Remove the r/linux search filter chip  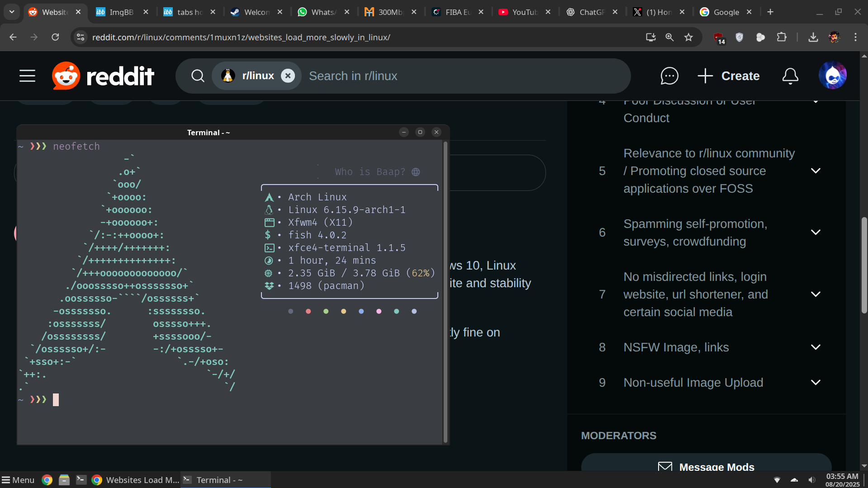pos(288,76)
